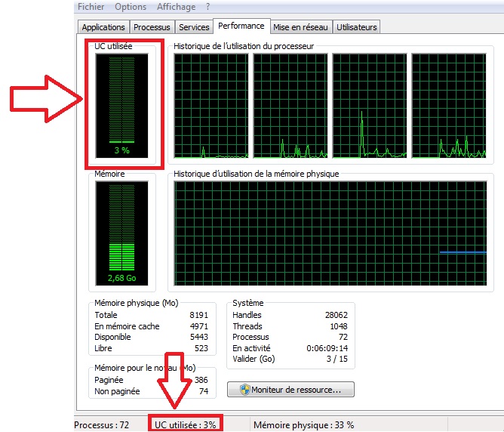Switch to the Applications tab
Image resolution: width=504 pixels, height=432 pixels.
(x=103, y=27)
